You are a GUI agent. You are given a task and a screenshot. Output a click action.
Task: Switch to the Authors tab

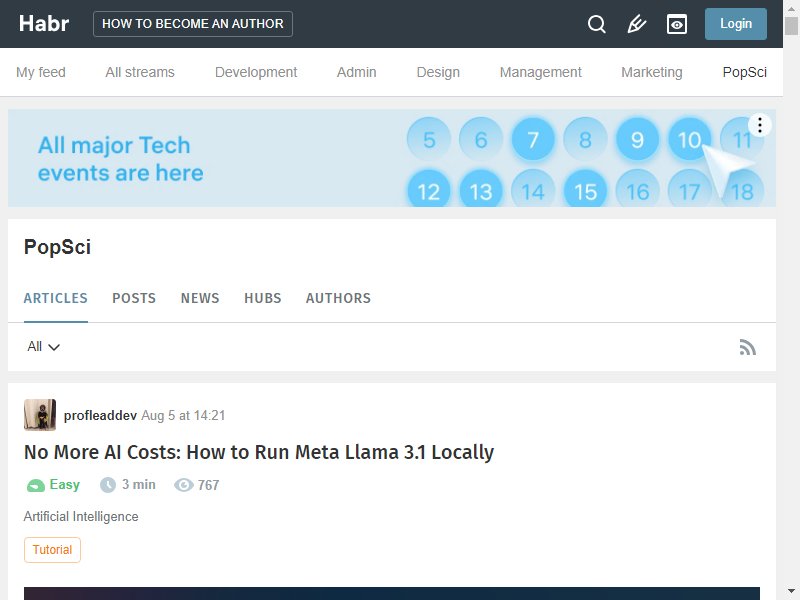338,298
